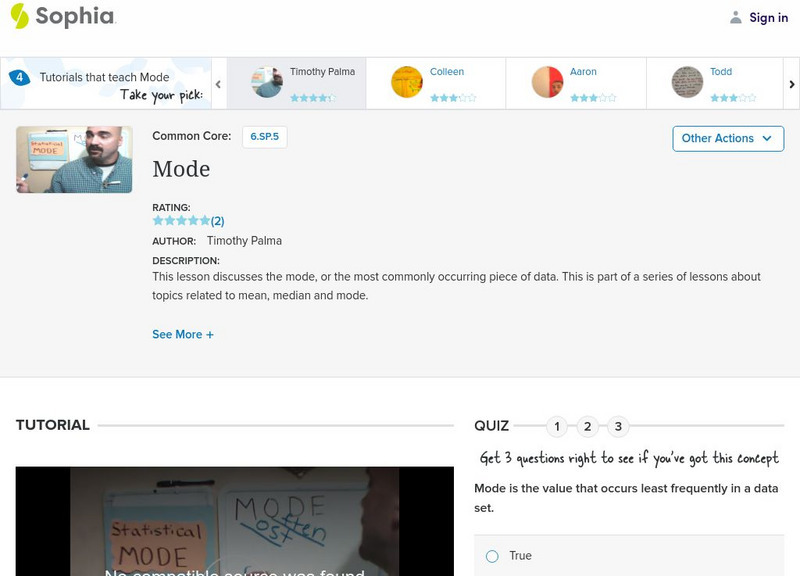Viewport: 800px width, 576px height.
Task: Click star rating under Colleen tab
Action: pyautogui.click(x=453, y=97)
